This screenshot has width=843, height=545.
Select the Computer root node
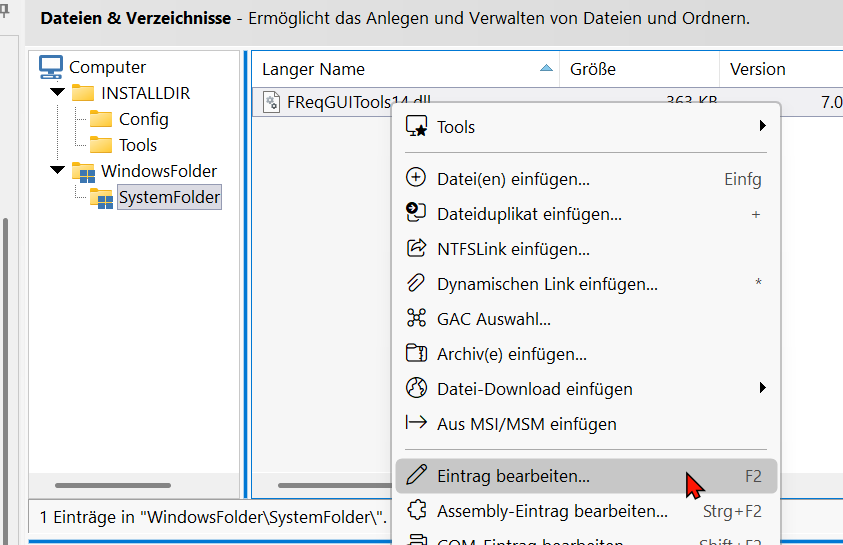(107, 67)
